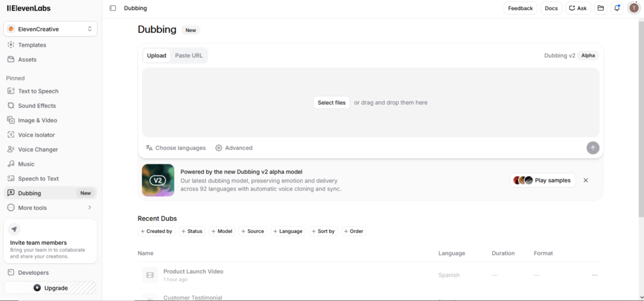Add a Model filter
This screenshot has width=644, height=301.
(x=222, y=232)
